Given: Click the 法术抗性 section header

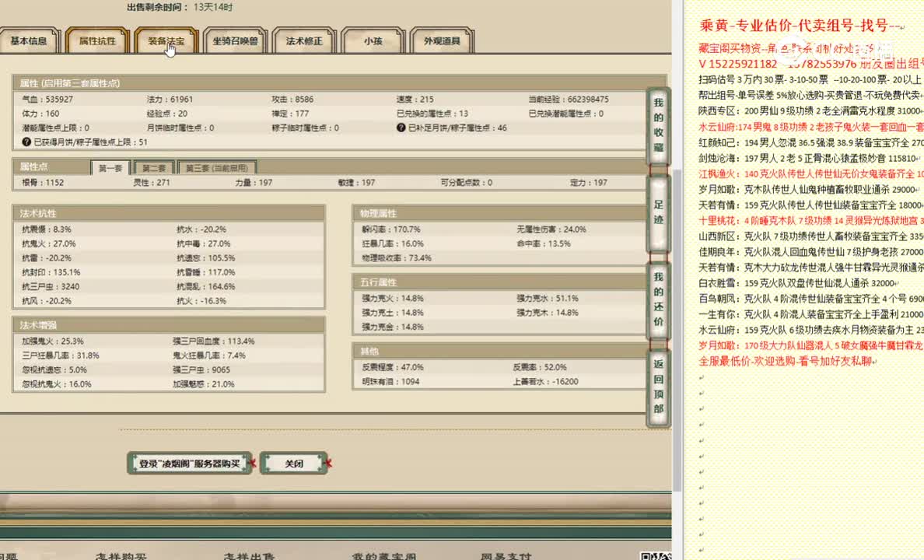Looking at the screenshot, I should point(169,213).
